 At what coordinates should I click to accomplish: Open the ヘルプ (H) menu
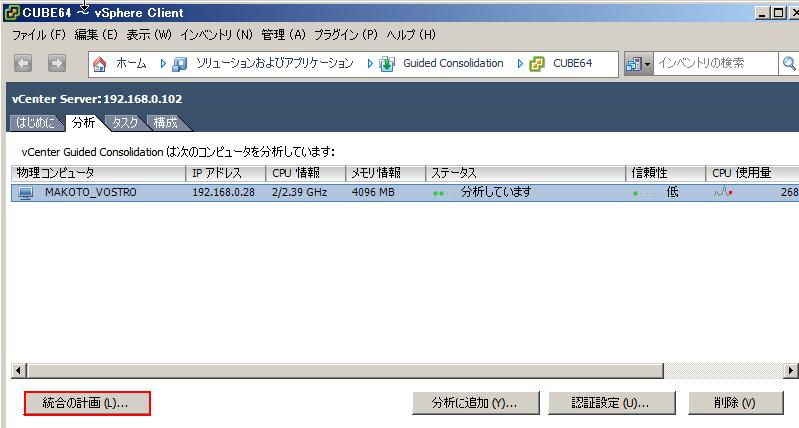click(x=411, y=35)
